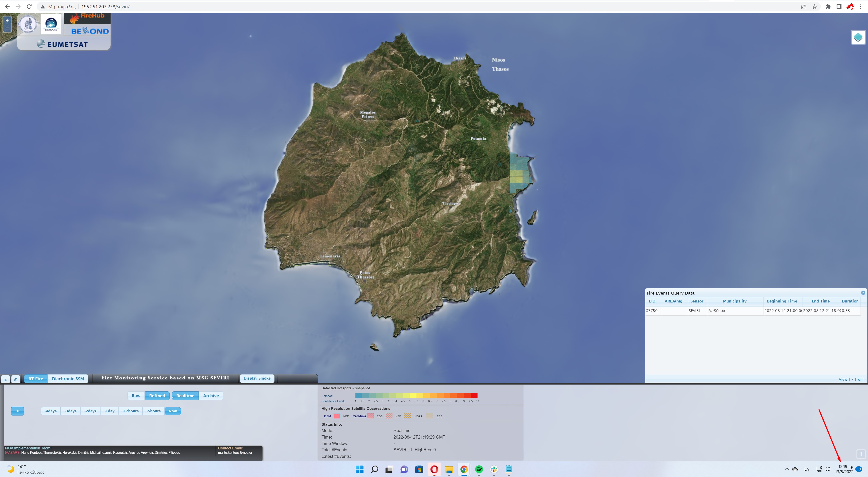This screenshot has height=477, width=868.
Task: Bookmark this page with star icon
Action: pyautogui.click(x=814, y=6)
